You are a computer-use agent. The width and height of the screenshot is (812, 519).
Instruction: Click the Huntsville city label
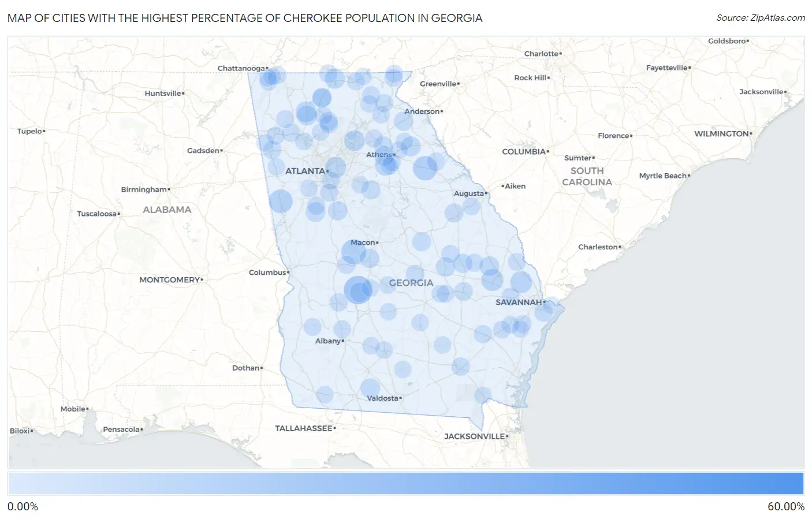[163, 94]
